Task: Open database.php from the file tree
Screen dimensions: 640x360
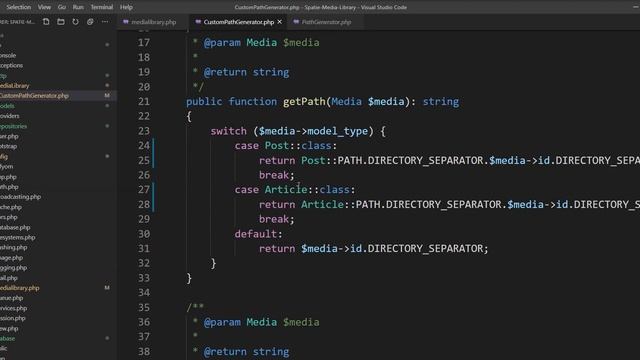Action: coord(15,227)
